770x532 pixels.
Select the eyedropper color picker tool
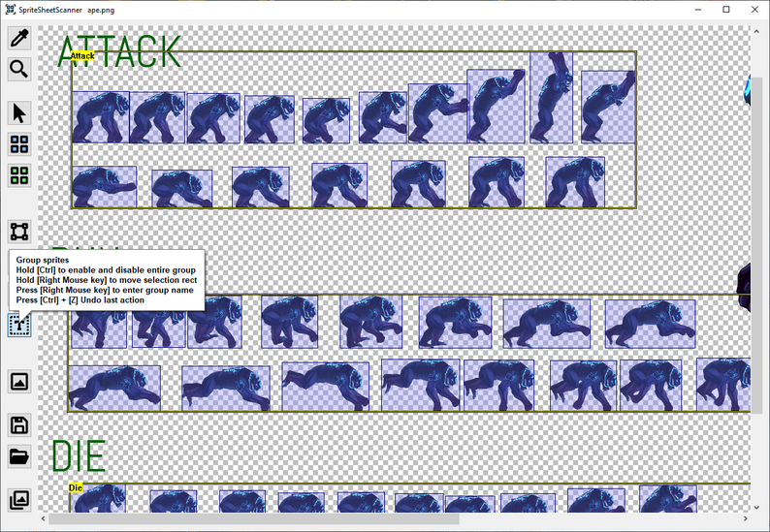(x=19, y=38)
